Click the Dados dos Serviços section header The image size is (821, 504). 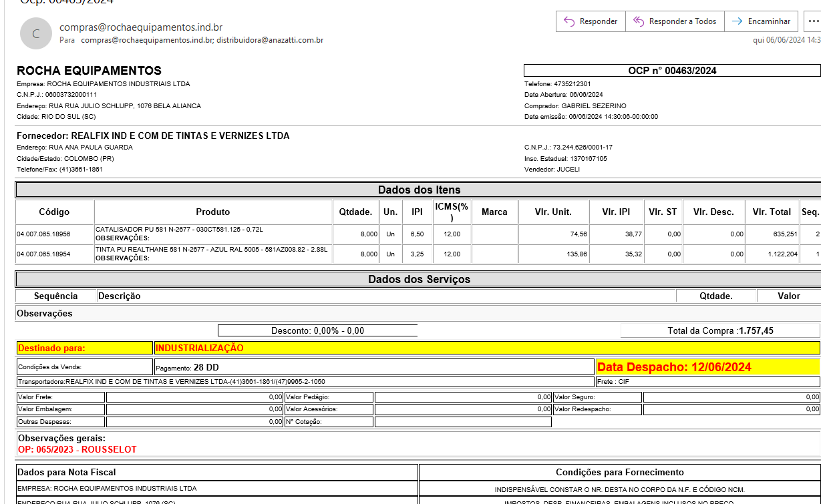pos(419,279)
